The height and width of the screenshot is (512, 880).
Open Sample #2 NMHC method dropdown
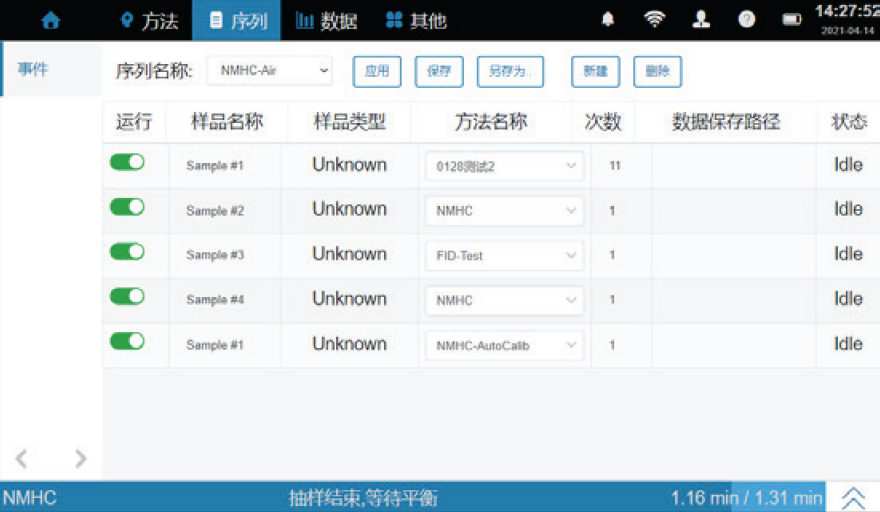505,211
